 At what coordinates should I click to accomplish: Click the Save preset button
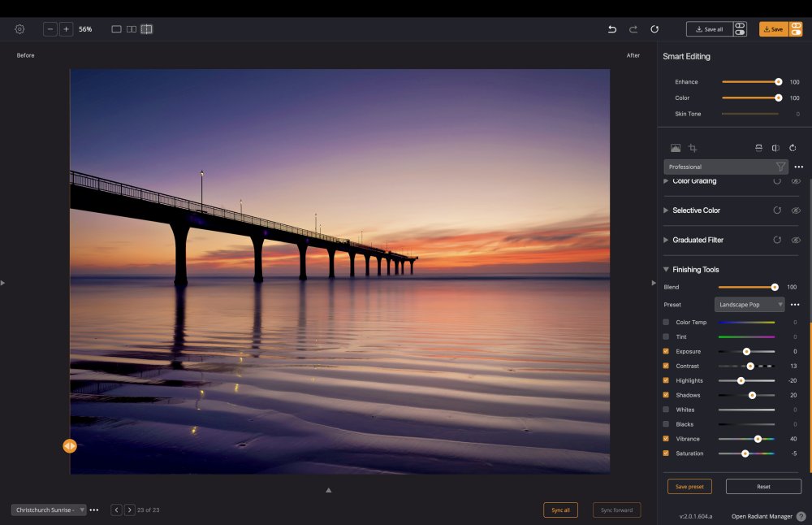pyautogui.click(x=689, y=487)
